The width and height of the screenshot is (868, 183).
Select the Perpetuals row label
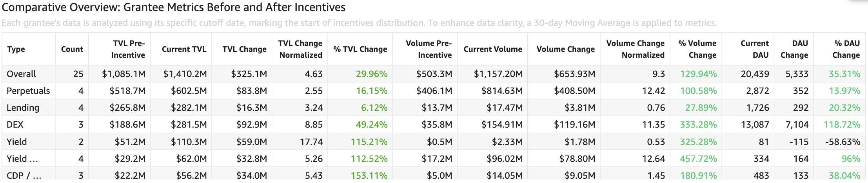tap(28, 91)
